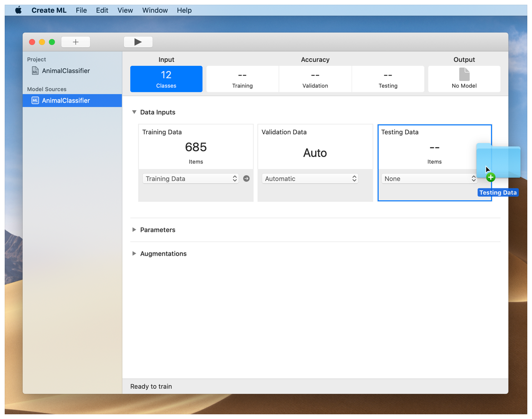Image resolution: width=532 pixels, height=419 pixels.
Task: Open the Window menu
Action: pyautogui.click(x=155, y=10)
